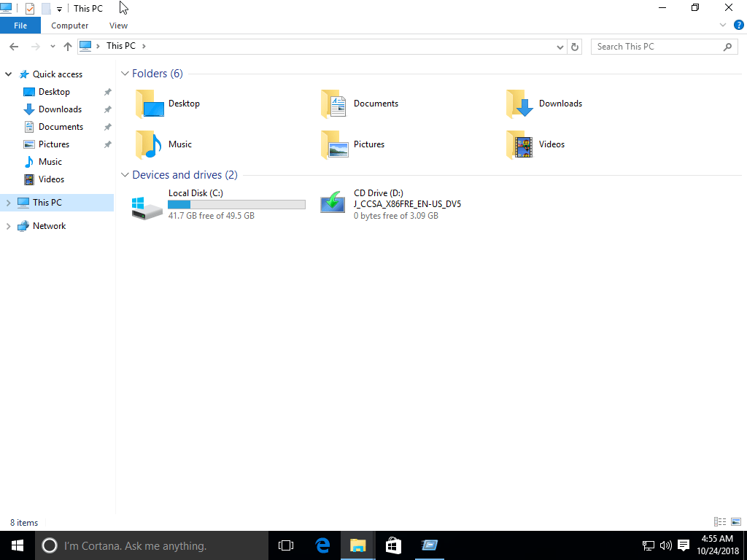Image resolution: width=747 pixels, height=560 pixels.
Task: Select the Music folder icon
Action: pyautogui.click(x=149, y=145)
